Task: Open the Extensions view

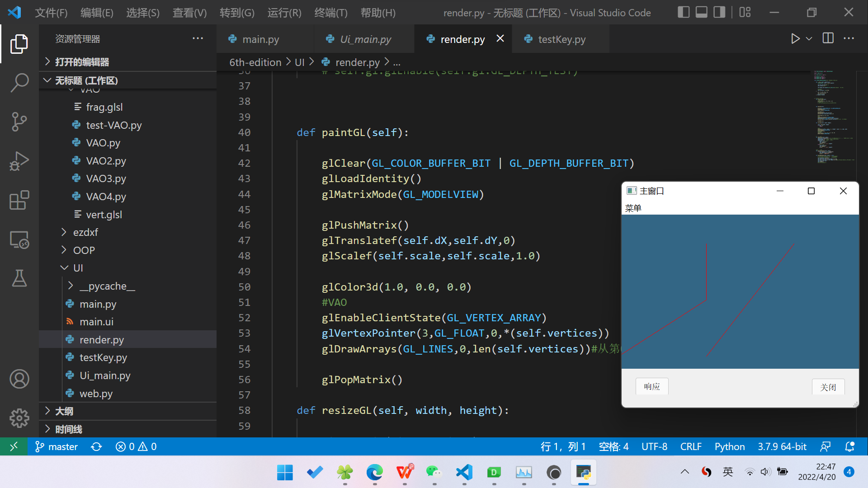Action: 19,200
